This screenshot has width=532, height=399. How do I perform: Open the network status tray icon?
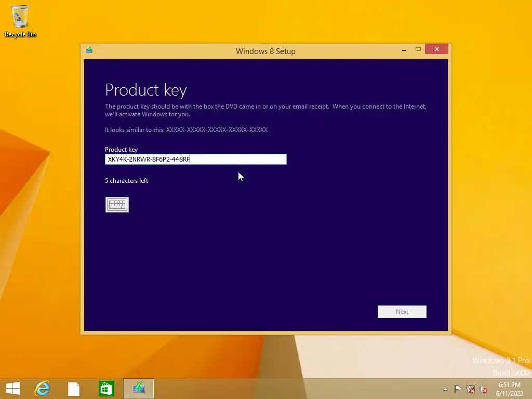coord(471,389)
